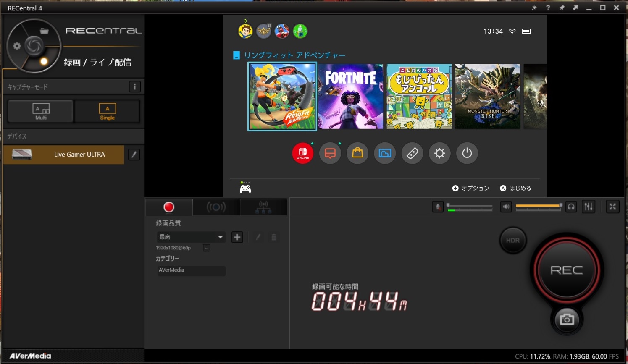Toggle headphone monitoring
Viewport: 628px width, 364px height.
tap(571, 207)
